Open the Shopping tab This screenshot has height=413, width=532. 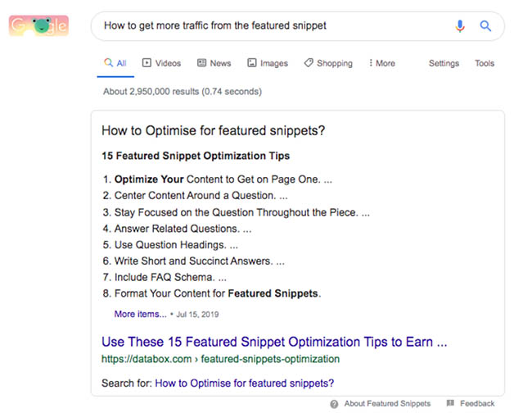(x=328, y=63)
